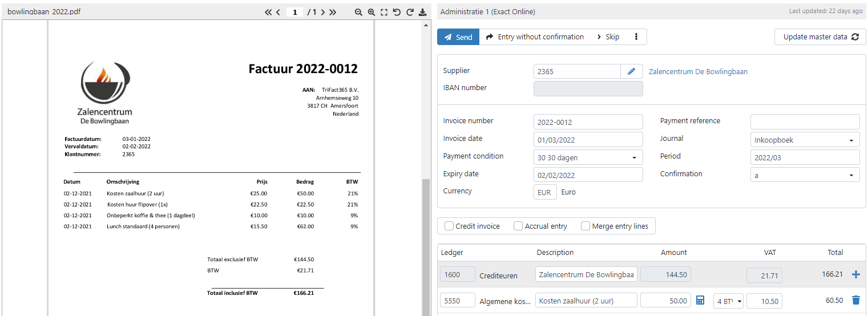Click the Period field
The width and height of the screenshot is (868, 316).
coord(805,157)
